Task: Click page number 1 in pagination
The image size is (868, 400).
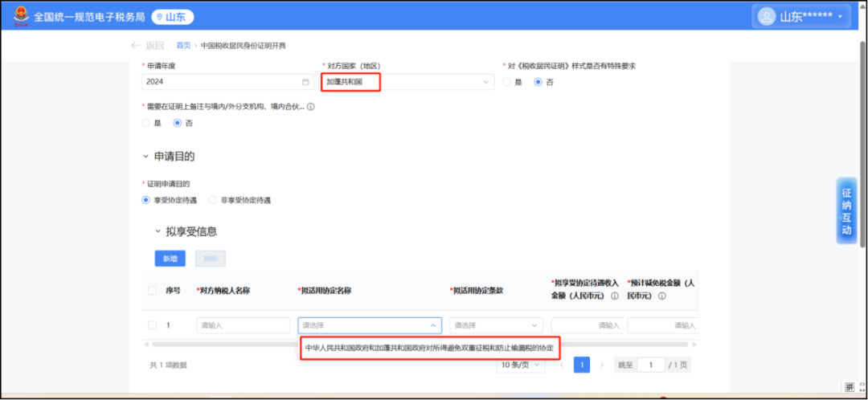Action: point(582,365)
